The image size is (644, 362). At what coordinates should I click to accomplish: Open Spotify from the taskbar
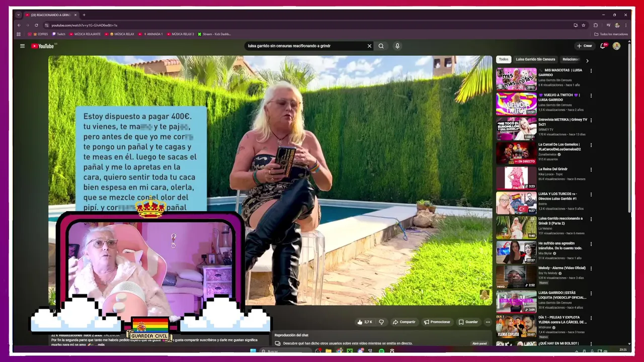(x=381, y=351)
